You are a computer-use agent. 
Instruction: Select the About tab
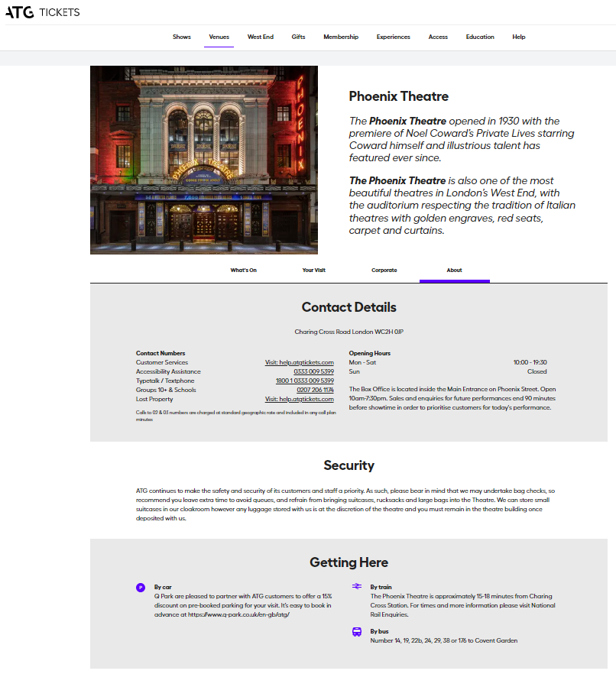coord(455,271)
